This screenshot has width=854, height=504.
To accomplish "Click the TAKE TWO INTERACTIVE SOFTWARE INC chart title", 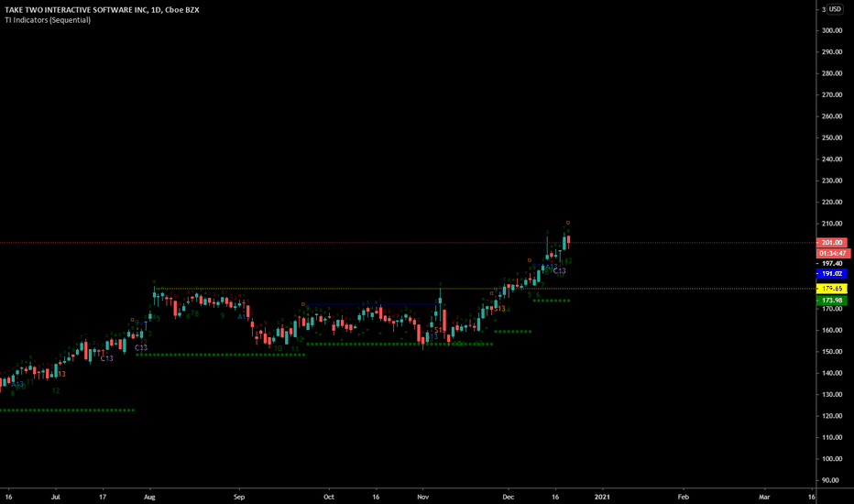I will coord(102,10).
